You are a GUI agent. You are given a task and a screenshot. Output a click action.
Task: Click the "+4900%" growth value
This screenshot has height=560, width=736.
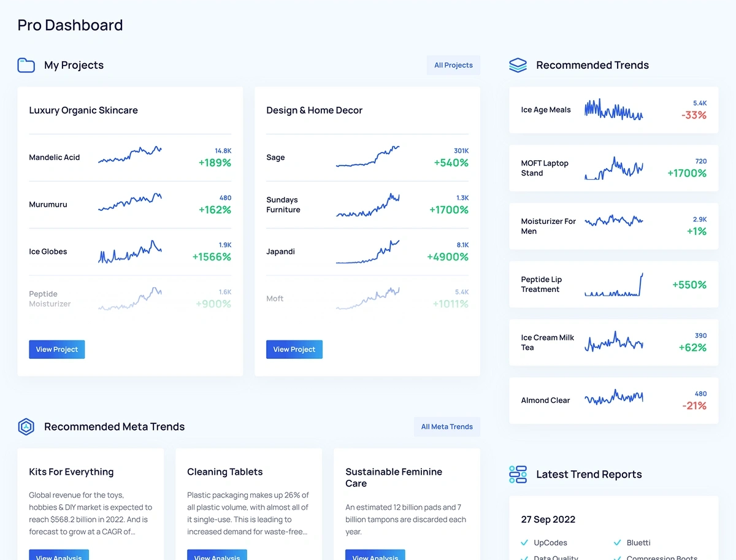pos(448,257)
